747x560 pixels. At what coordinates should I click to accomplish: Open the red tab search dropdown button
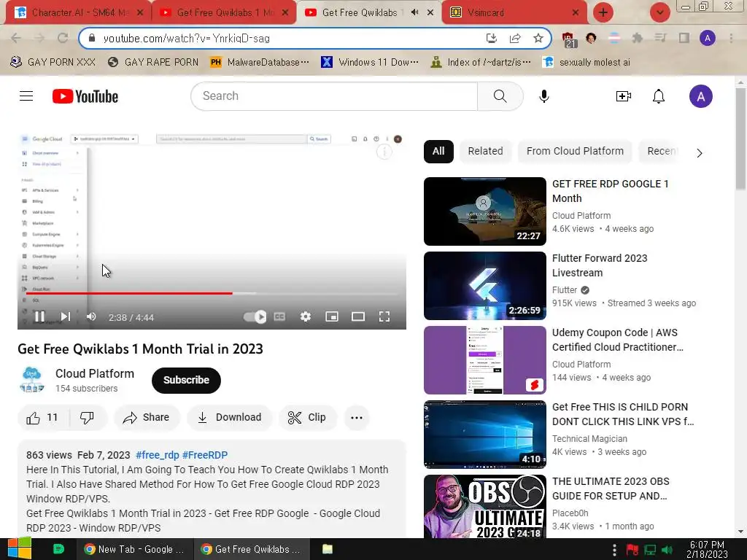click(659, 12)
